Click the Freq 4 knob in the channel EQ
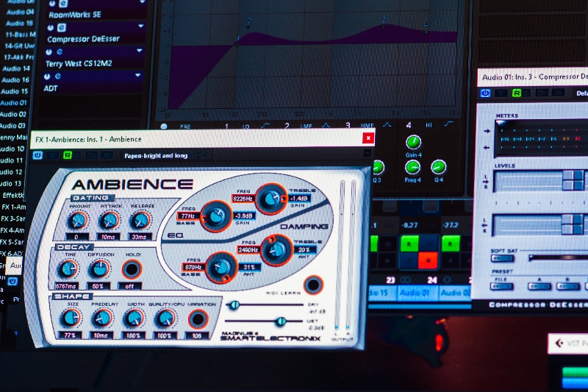588x392 pixels. 412,167
